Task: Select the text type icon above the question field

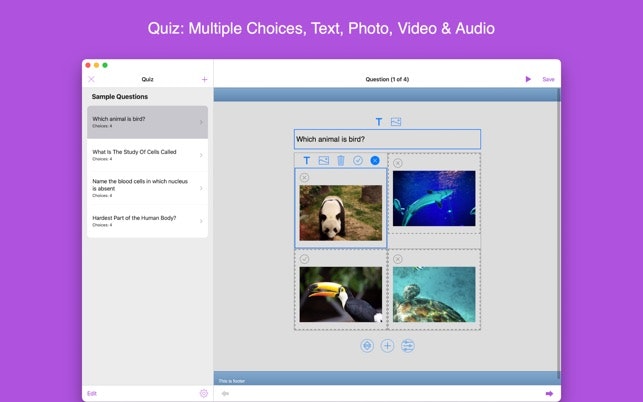Action: click(x=379, y=122)
